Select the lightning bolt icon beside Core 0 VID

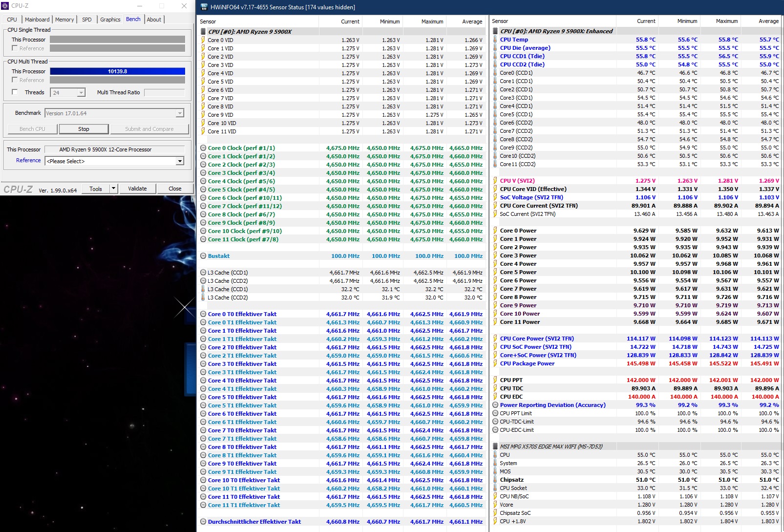(x=203, y=40)
